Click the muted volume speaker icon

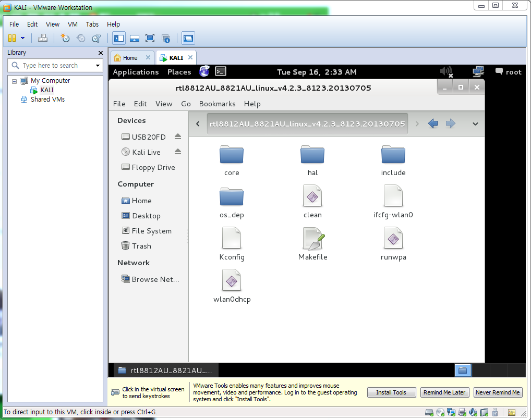(x=446, y=72)
